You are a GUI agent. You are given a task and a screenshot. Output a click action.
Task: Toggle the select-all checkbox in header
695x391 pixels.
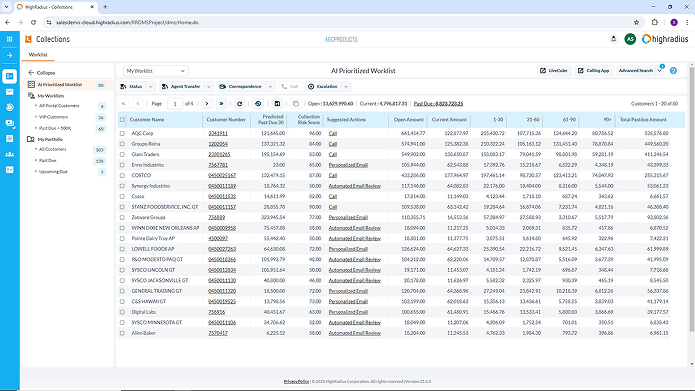(x=122, y=120)
